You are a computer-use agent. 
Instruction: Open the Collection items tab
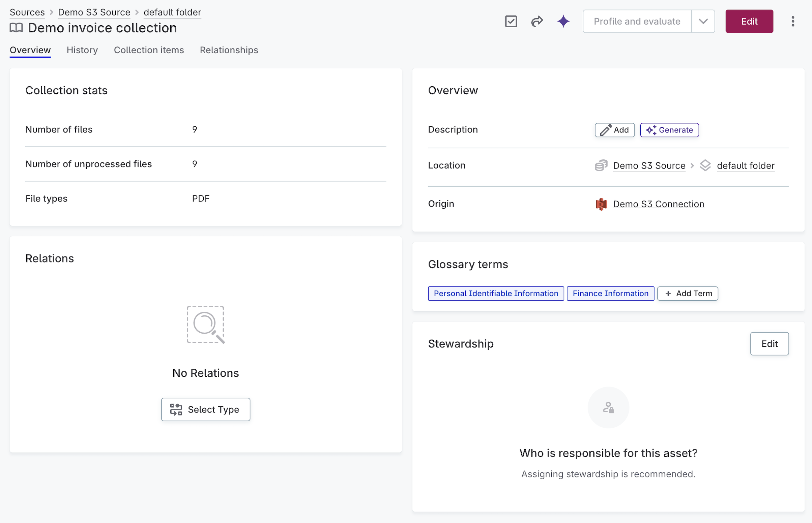pos(149,50)
